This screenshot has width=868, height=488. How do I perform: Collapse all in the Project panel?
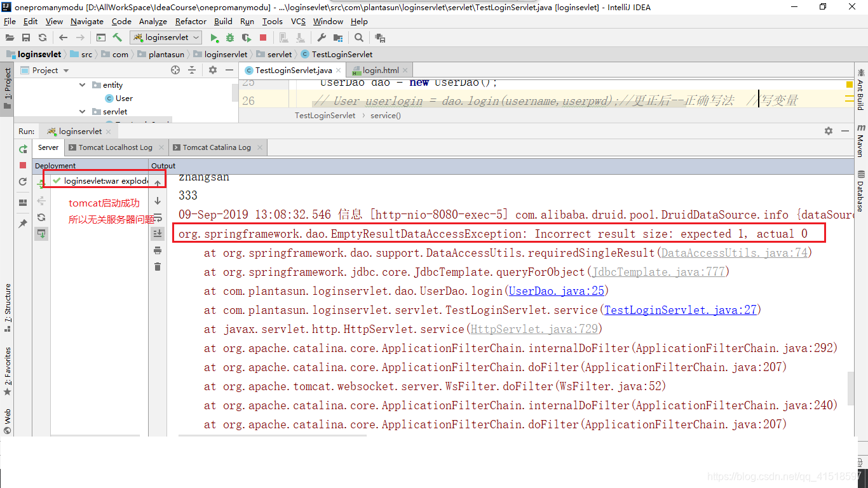[x=192, y=70]
